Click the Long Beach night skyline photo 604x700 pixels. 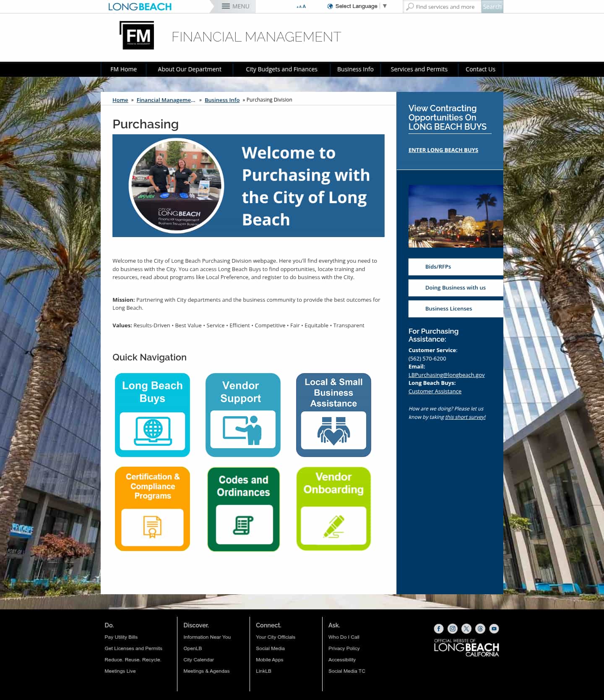pyautogui.click(x=456, y=216)
